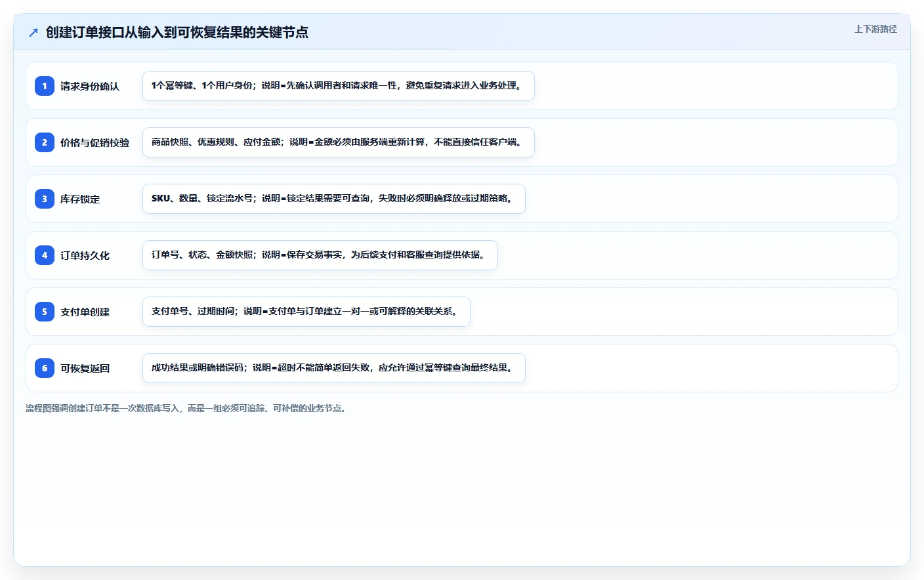Select the 可恢复返回 step label
This screenshot has height=580, width=924.
click(x=85, y=368)
